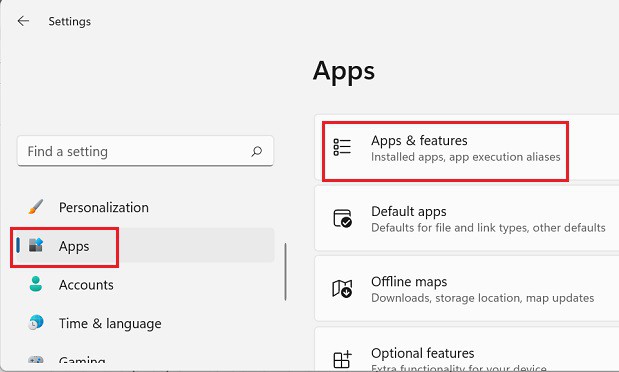Click 'Defaults for file and link types' text
This screenshot has height=372, width=619.
(450, 227)
